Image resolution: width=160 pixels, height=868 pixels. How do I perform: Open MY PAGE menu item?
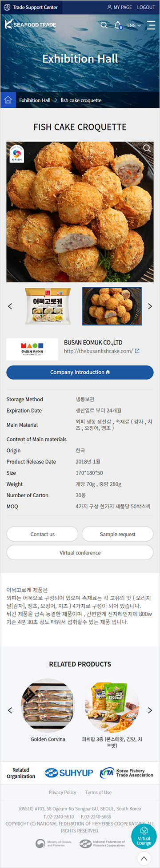click(120, 7)
